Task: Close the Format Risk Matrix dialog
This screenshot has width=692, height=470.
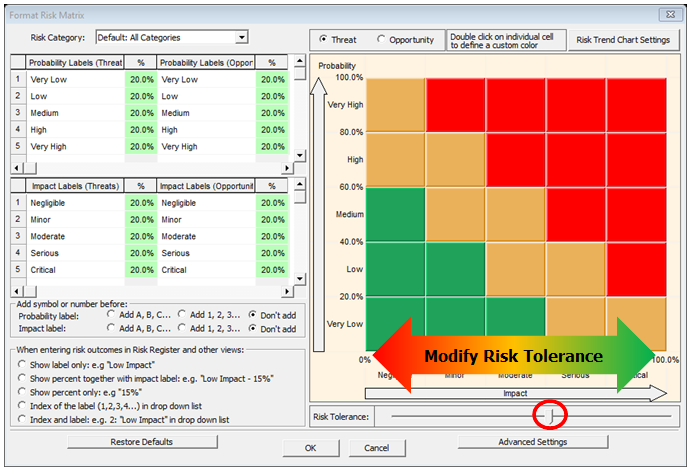Action: click(670, 15)
